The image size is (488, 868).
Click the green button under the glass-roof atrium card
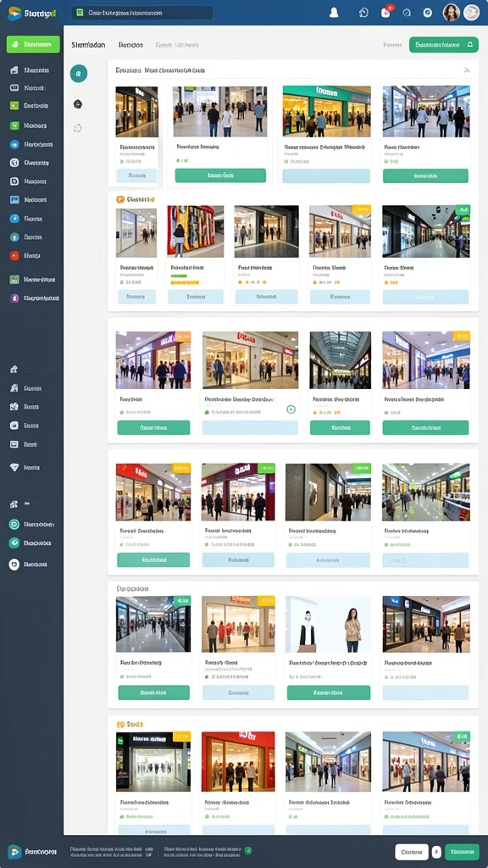click(x=340, y=427)
